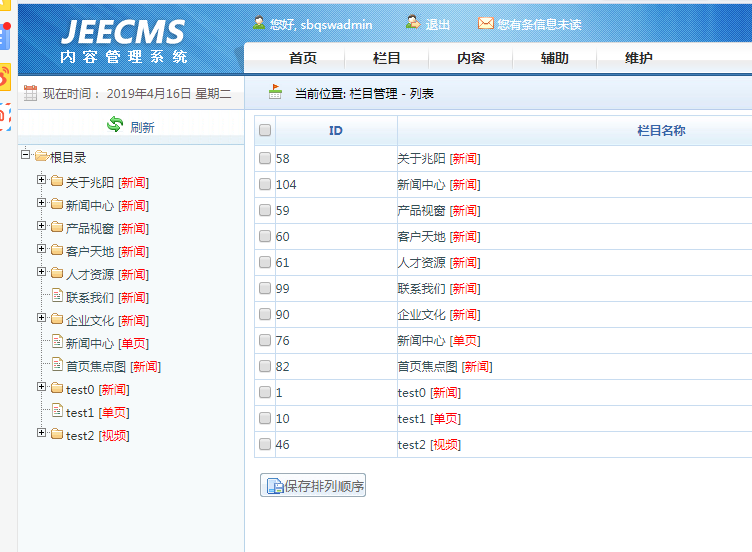This screenshot has width=752, height=552.
Task: Expand the 企业文化 tree node
Action: pyautogui.click(x=41, y=317)
